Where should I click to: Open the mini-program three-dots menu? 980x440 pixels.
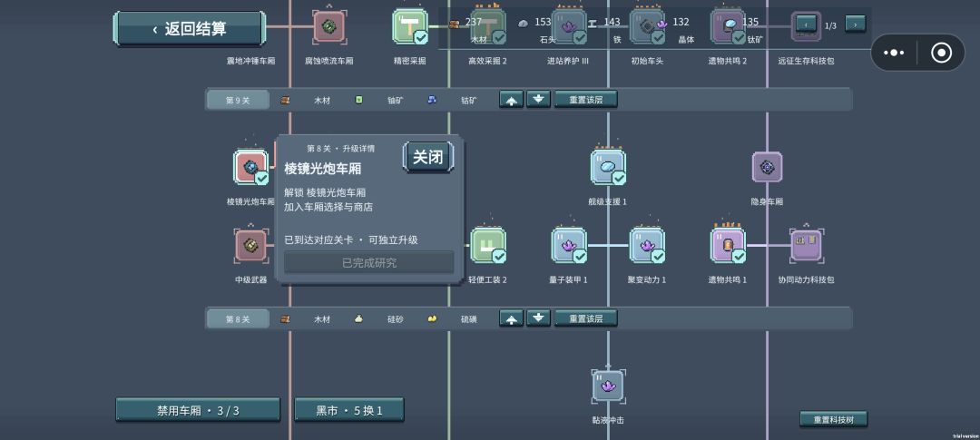pos(894,53)
